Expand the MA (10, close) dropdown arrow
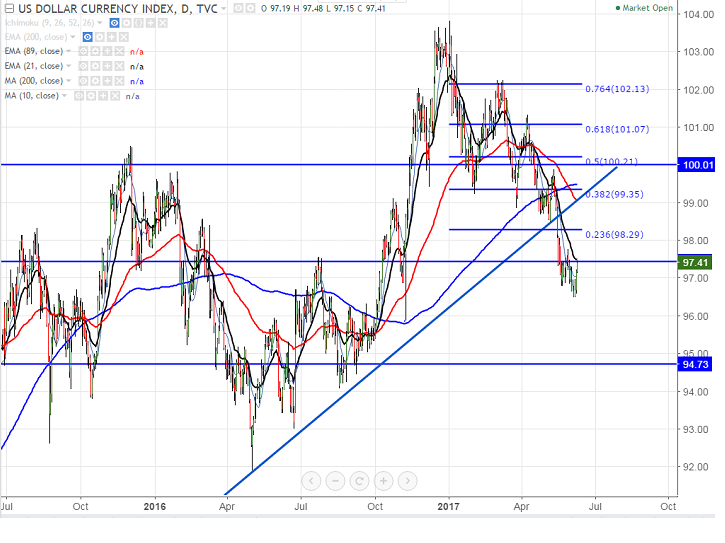This screenshot has height=543, width=725. pyautogui.click(x=64, y=95)
